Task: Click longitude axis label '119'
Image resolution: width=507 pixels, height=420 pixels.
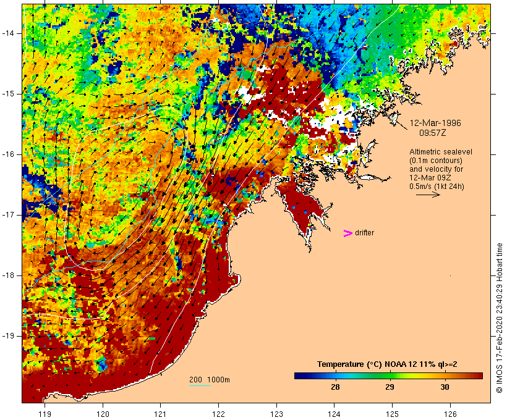Action: coord(45,414)
